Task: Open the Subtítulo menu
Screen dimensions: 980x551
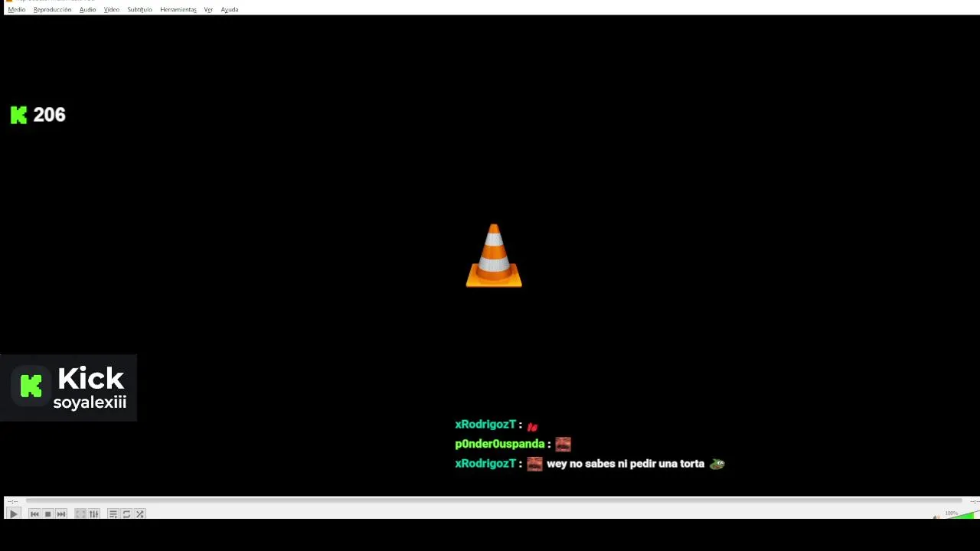Action: pos(139,10)
